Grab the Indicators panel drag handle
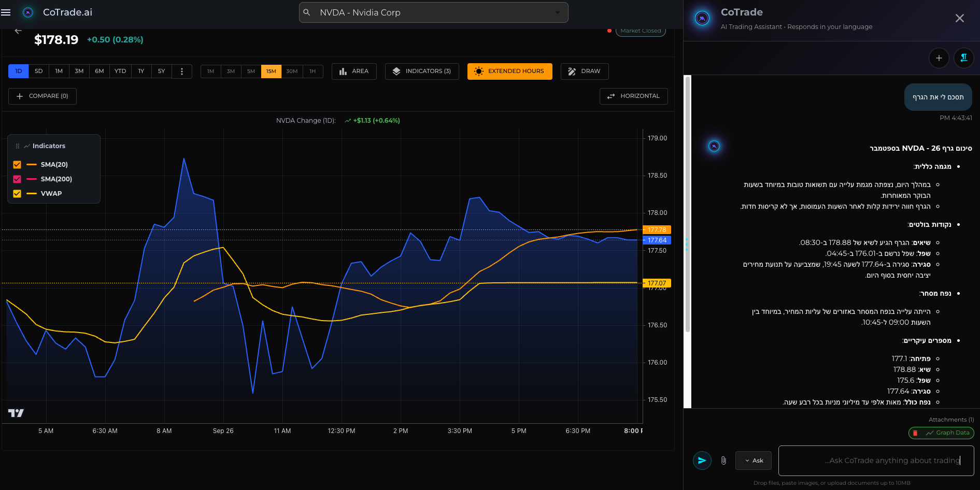 coord(18,147)
